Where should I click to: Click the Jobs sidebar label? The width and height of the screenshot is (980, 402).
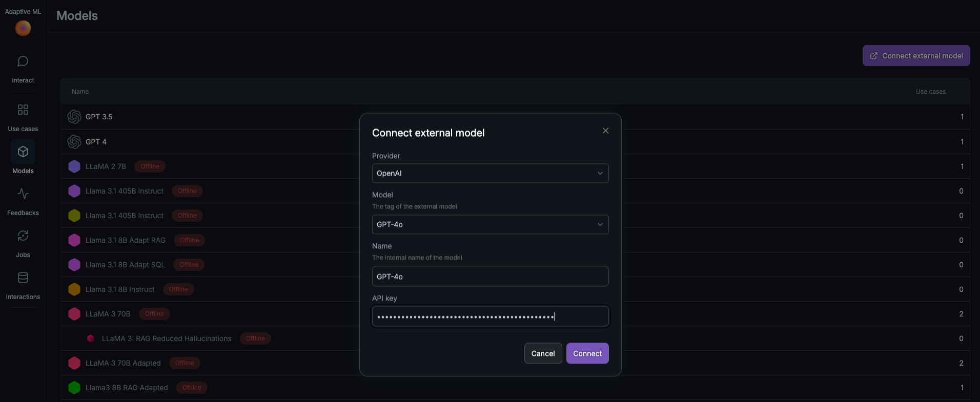pos(23,255)
